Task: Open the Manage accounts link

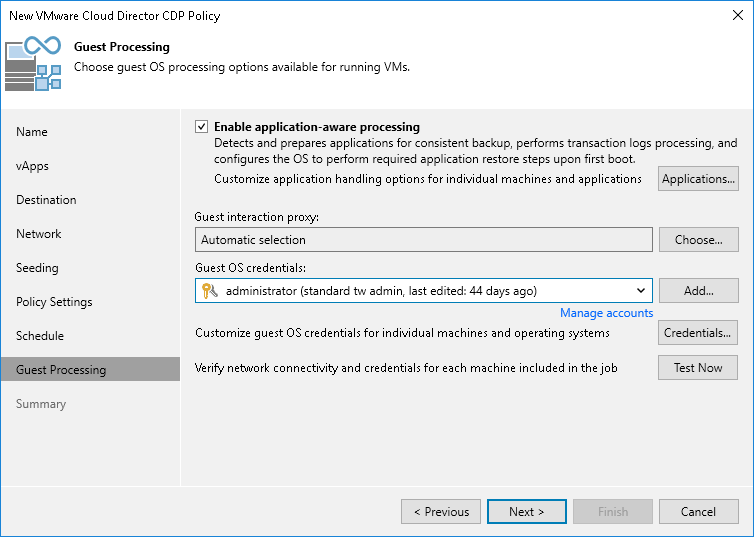Action: (x=606, y=313)
